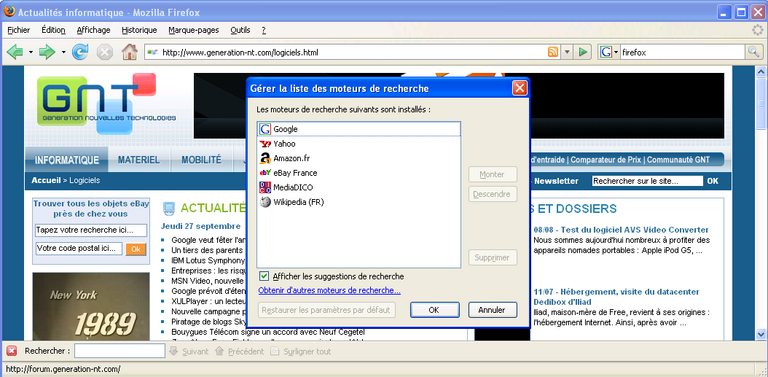Click the green Go arrow button
Screen dimensions: 768x377
click(x=582, y=52)
